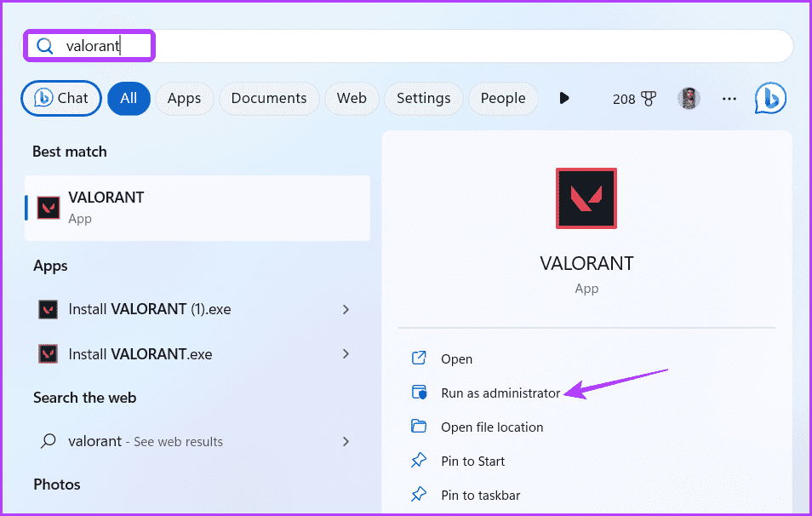This screenshot has height=516, width=812.
Task: Click magnifier icon beside valorant web results
Action: [x=49, y=441]
